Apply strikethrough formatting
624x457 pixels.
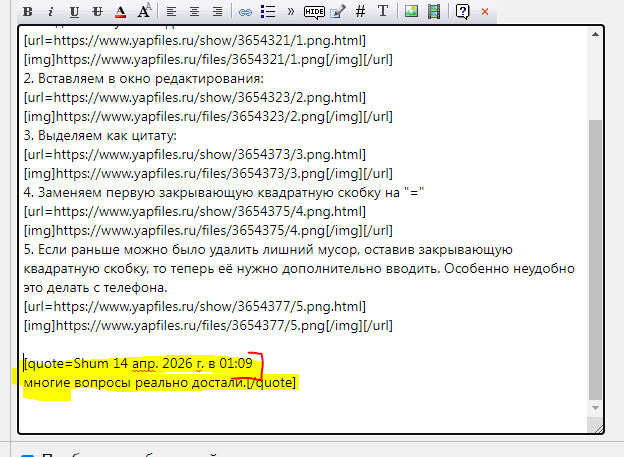click(98, 12)
